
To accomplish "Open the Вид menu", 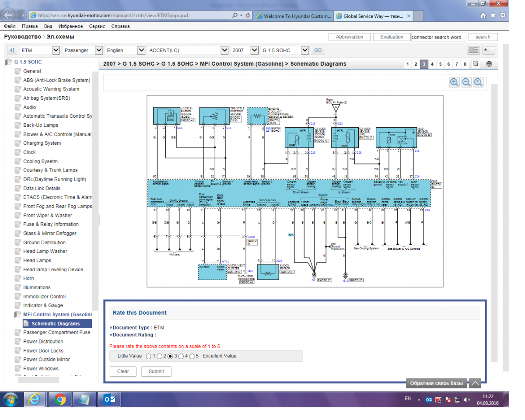I will point(48,26).
